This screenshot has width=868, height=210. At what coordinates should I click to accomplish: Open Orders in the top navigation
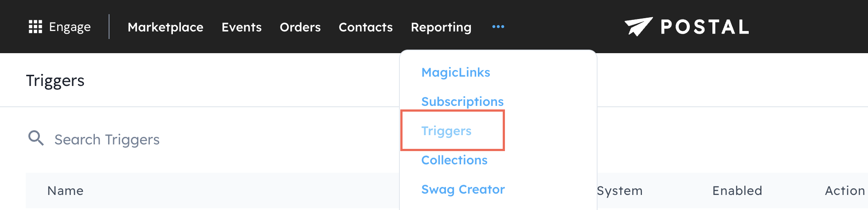(300, 27)
